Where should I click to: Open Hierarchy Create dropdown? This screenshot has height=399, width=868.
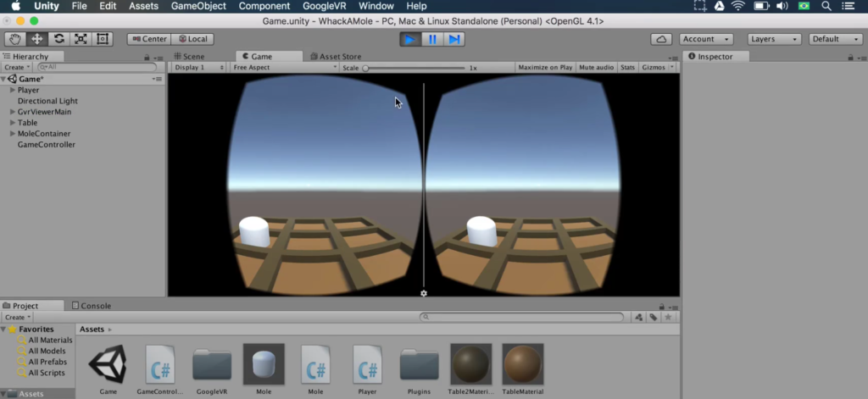coord(17,67)
